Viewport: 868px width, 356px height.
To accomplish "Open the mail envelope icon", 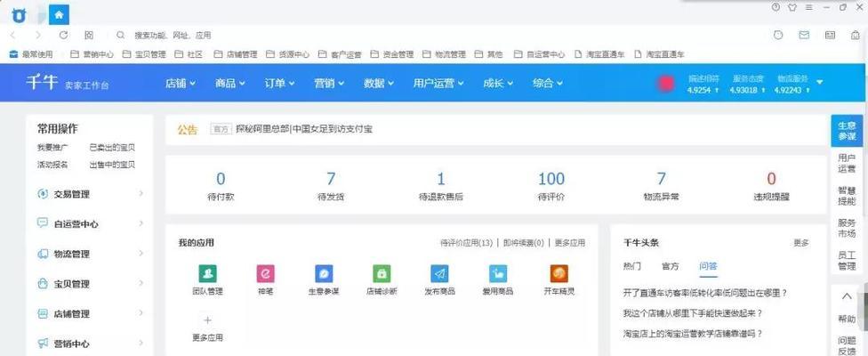I will 804,35.
